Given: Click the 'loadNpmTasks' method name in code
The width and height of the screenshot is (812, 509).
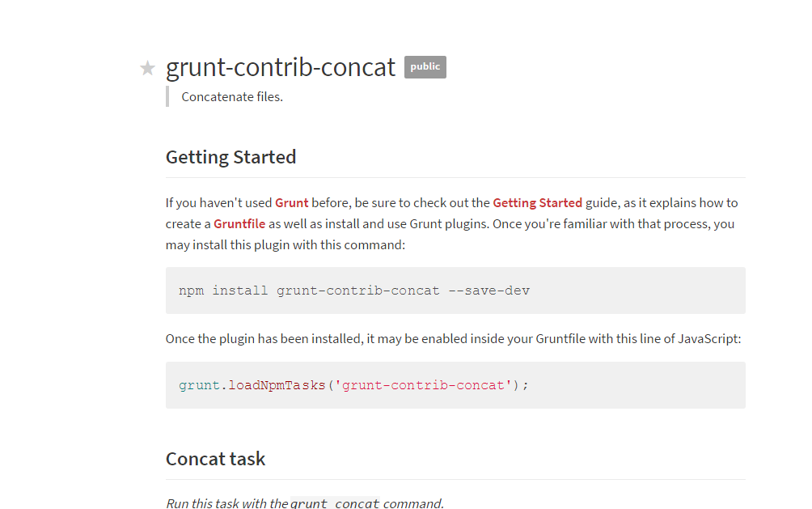Looking at the screenshot, I should [277, 385].
